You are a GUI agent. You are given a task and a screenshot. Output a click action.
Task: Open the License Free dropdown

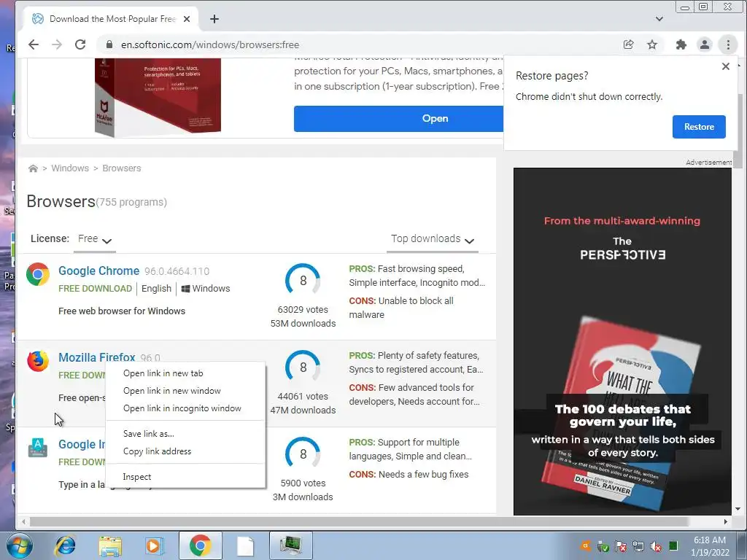(x=95, y=239)
